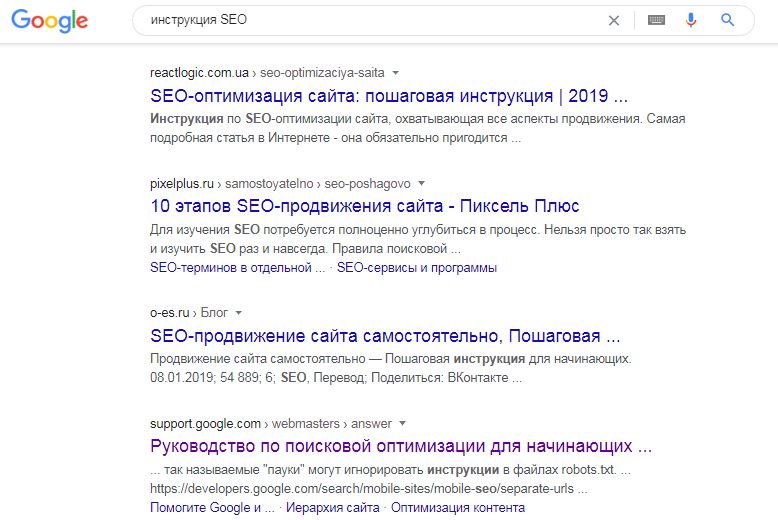Open SEO-продвижение сайта самостоятельно result

tap(384, 336)
